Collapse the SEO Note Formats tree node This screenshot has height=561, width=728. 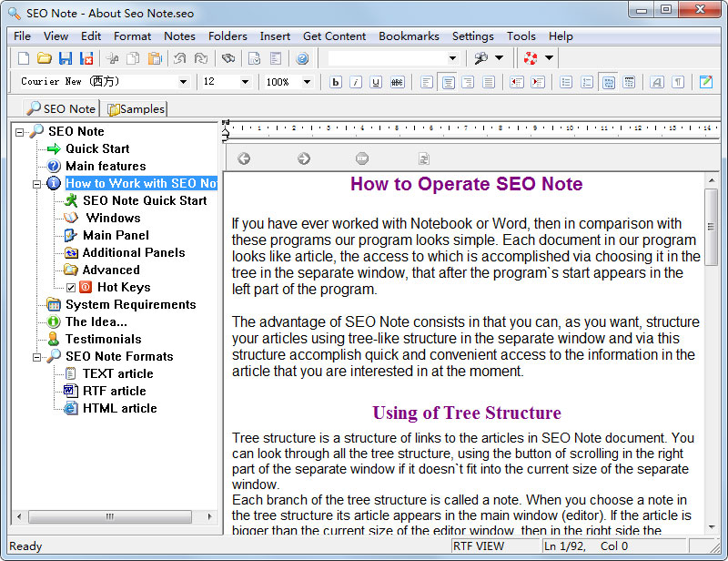pyautogui.click(x=37, y=357)
